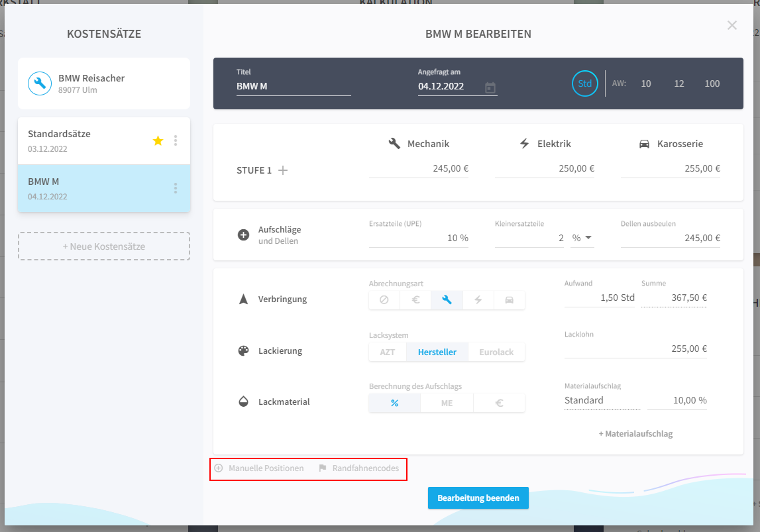Viewport: 760px width, 532px height.
Task: Toggle the Std time unit button
Action: pos(584,83)
